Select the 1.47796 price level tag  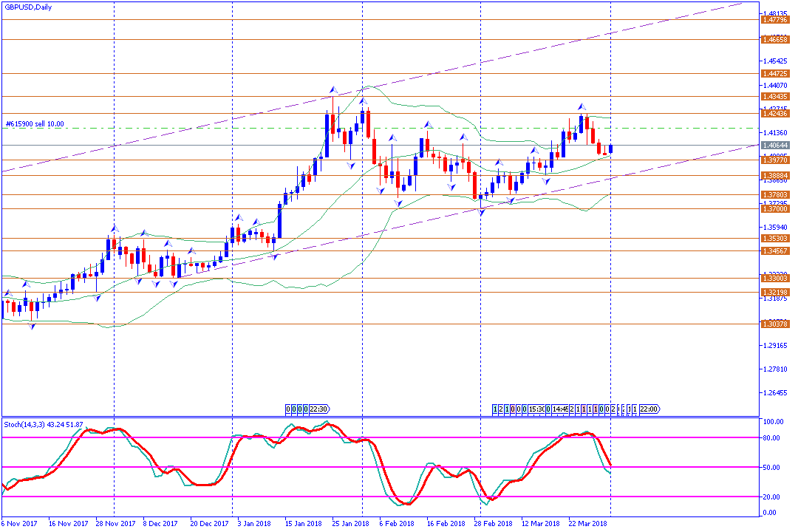click(x=775, y=20)
